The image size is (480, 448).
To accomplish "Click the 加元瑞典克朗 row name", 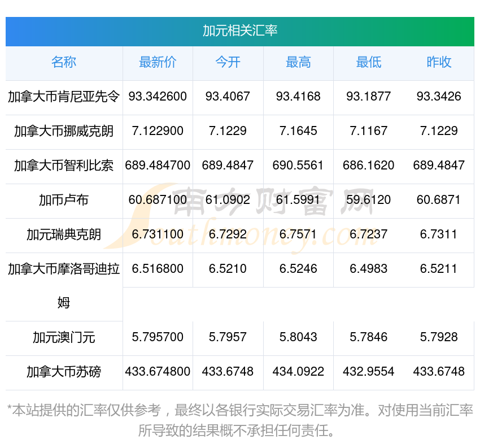I will [x=64, y=234].
